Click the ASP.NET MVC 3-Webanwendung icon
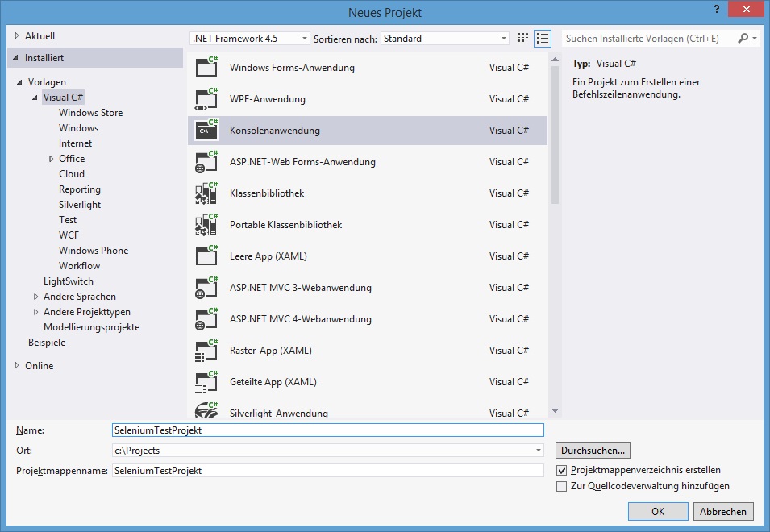This screenshot has height=532, width=770. 206,287
